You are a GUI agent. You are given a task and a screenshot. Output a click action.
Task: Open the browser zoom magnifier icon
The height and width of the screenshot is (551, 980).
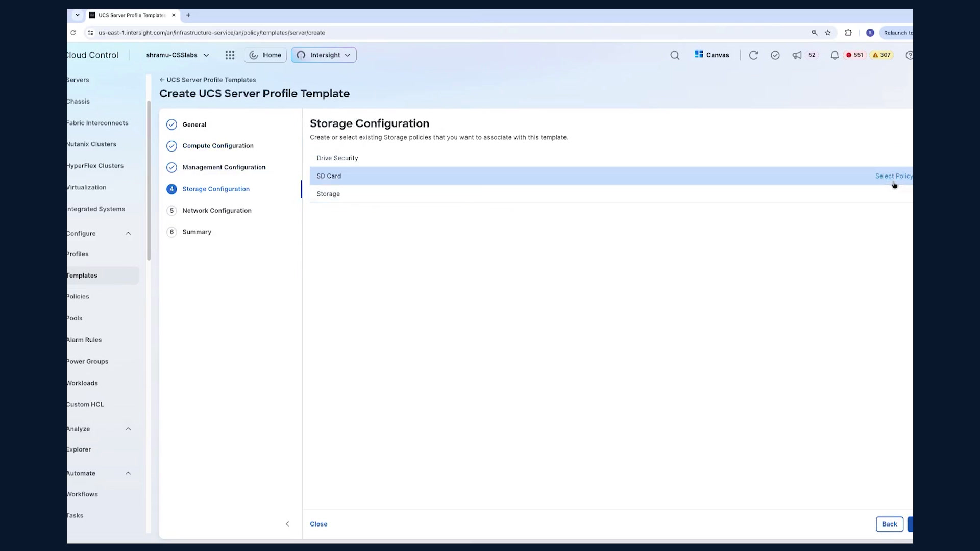pyautogui.click(x=814, y=33)
